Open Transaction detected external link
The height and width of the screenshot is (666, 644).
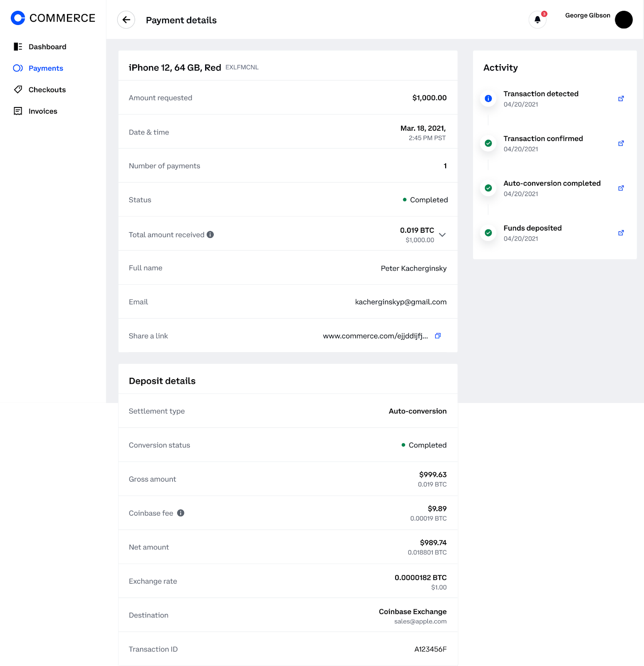tap(621, 99)
